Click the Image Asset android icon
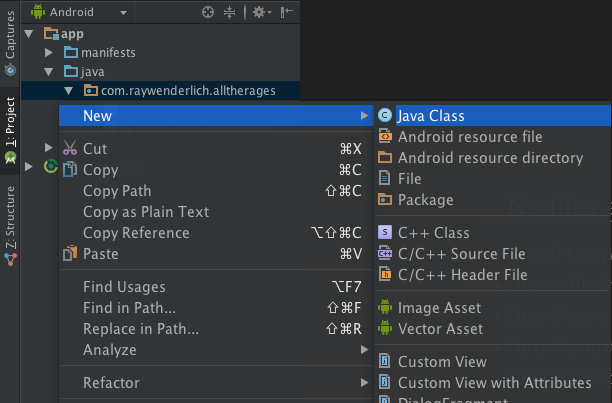Image resolution: width=612 pixels, height=403 pixels. pyautogui.click(x=385, y=307)
